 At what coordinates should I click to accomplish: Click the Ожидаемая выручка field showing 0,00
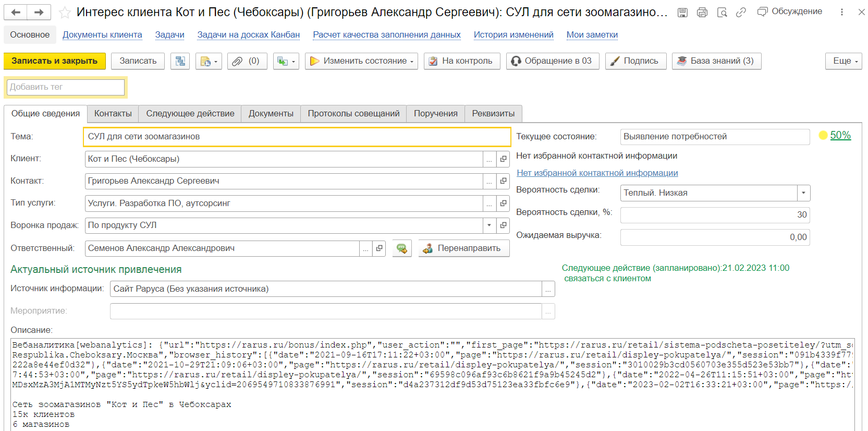[x=715, y=237]
